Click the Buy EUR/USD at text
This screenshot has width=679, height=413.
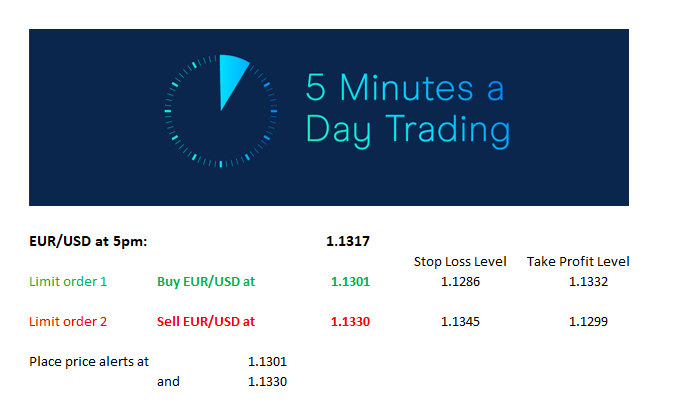click(x=206, y=282)
